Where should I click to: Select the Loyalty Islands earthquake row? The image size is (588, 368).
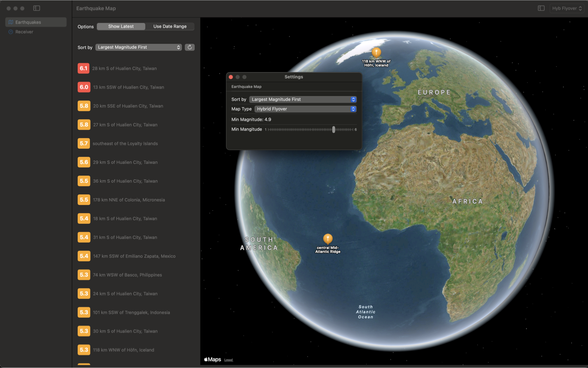(125, 144)
